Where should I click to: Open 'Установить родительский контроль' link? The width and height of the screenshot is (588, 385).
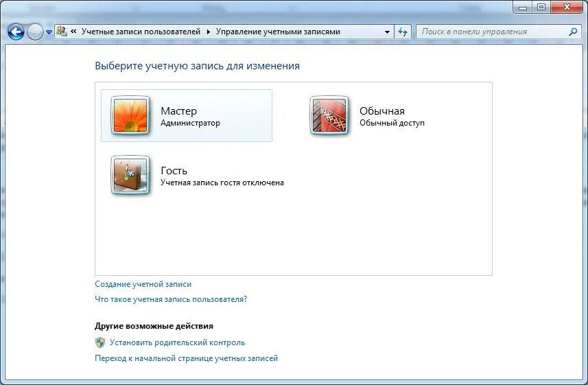178,342
